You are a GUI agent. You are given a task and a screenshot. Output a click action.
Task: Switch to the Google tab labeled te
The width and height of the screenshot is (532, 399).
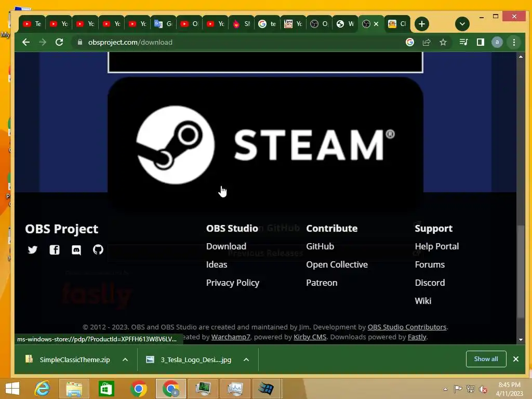[x=267, y=24]
